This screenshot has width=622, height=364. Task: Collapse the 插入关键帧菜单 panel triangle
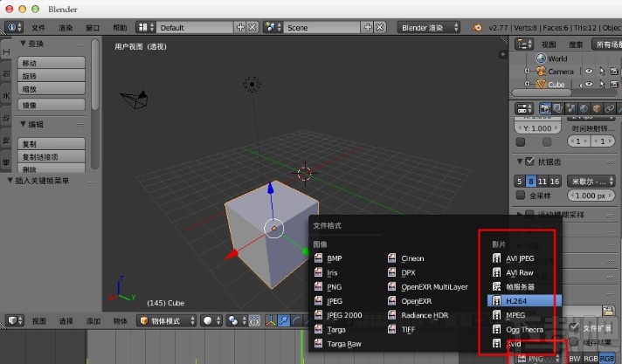coord(10,181)
